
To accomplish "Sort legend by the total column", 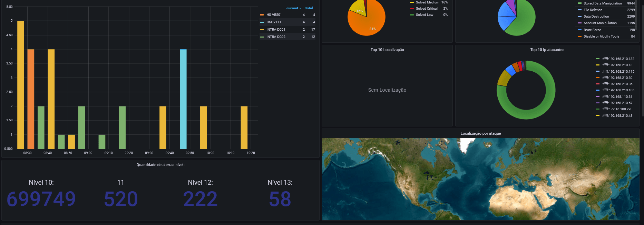I will click(x=309, y=8).
